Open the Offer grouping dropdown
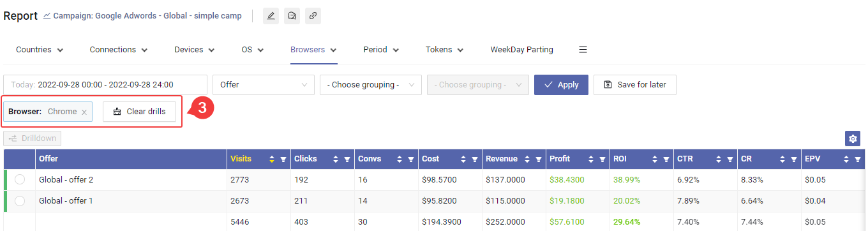The image size is (868, 231). click(264, 84)
